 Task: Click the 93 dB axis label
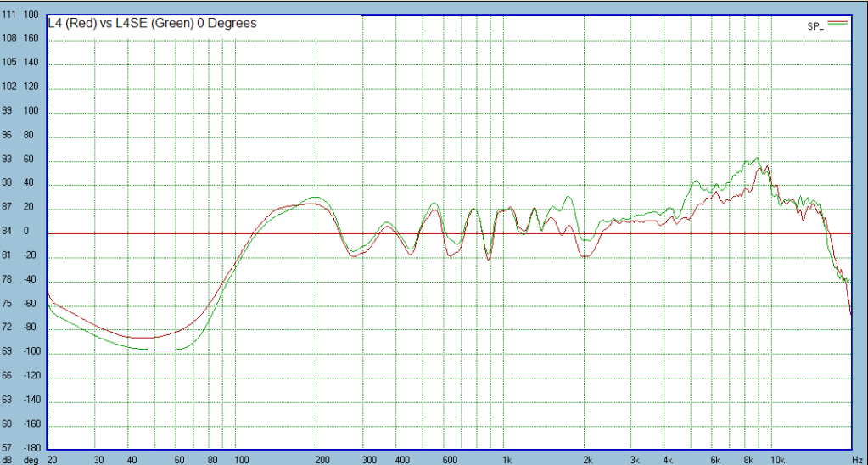pyautogui.click(x=6, y=160)
